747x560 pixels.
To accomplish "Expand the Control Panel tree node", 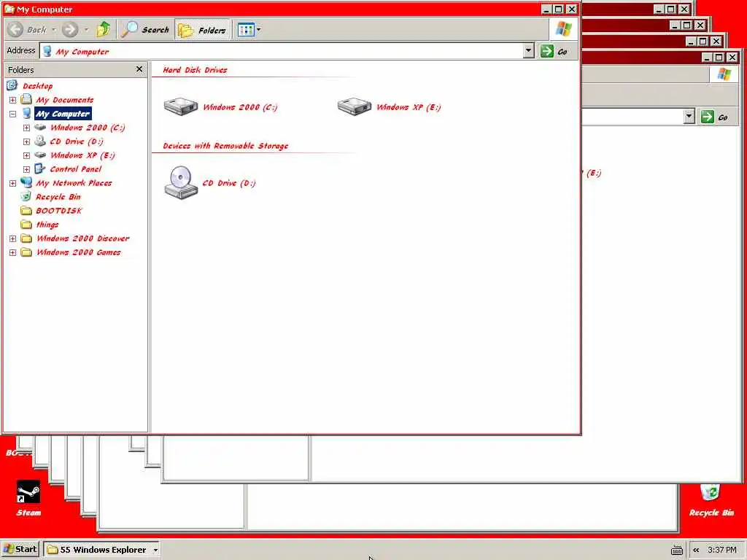I will (x=27, y=169).
